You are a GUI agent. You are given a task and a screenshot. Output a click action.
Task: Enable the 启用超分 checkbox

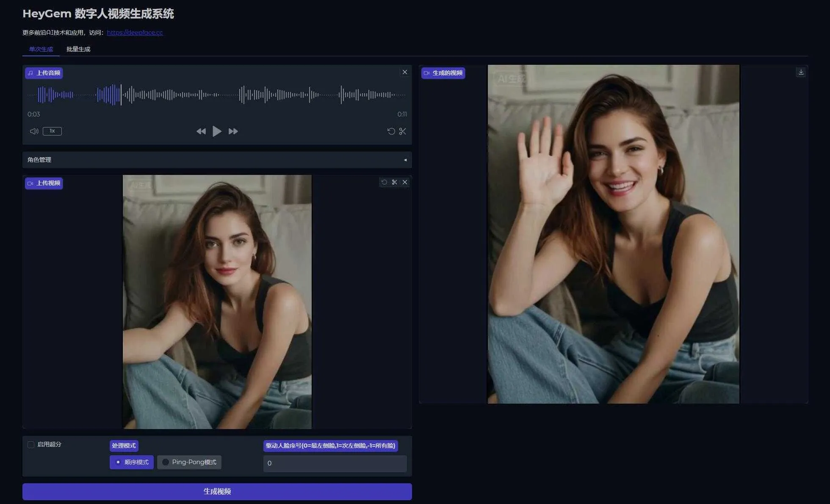pyautogui.click(x=31, y=444)
